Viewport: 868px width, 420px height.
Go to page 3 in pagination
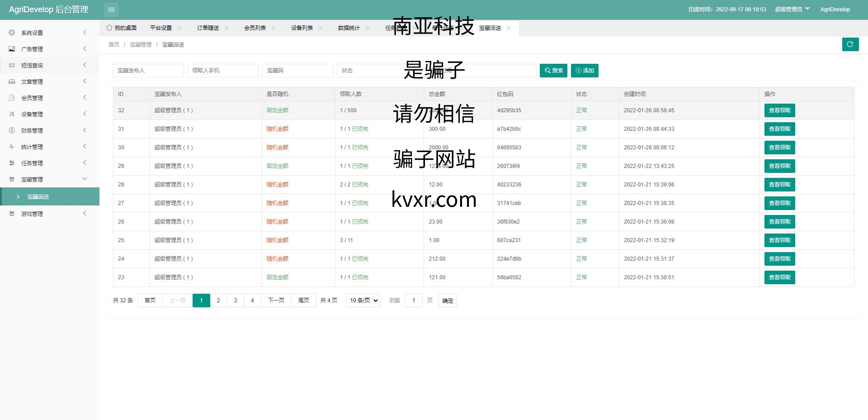[235, 301]
